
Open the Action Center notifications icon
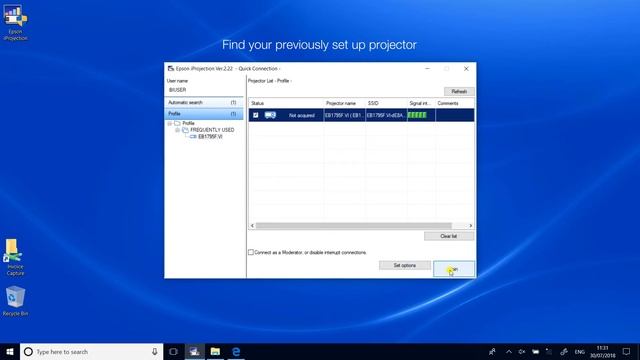[627, 351]
